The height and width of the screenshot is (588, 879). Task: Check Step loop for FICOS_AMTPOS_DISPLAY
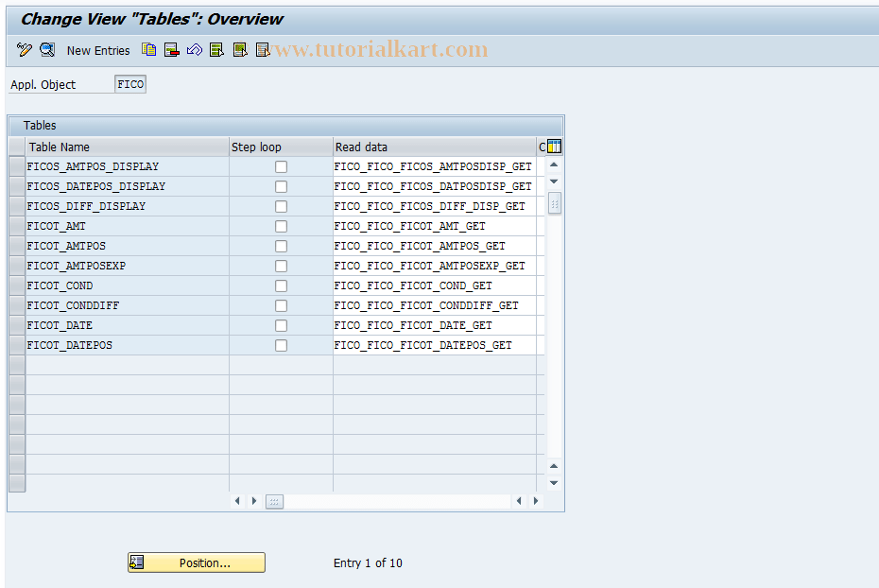coord(281,166)
